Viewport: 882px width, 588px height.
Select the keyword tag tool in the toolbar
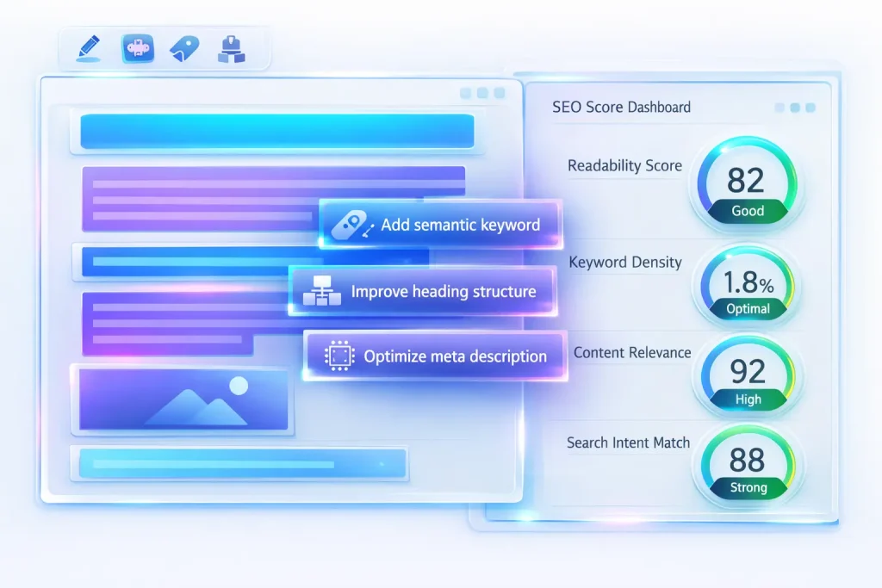(185, 48)
